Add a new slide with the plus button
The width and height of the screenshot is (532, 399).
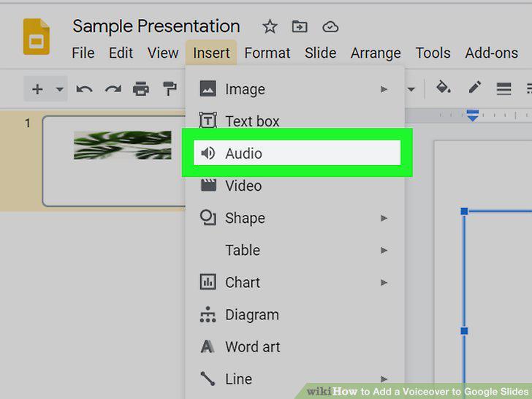click(37, 89)
